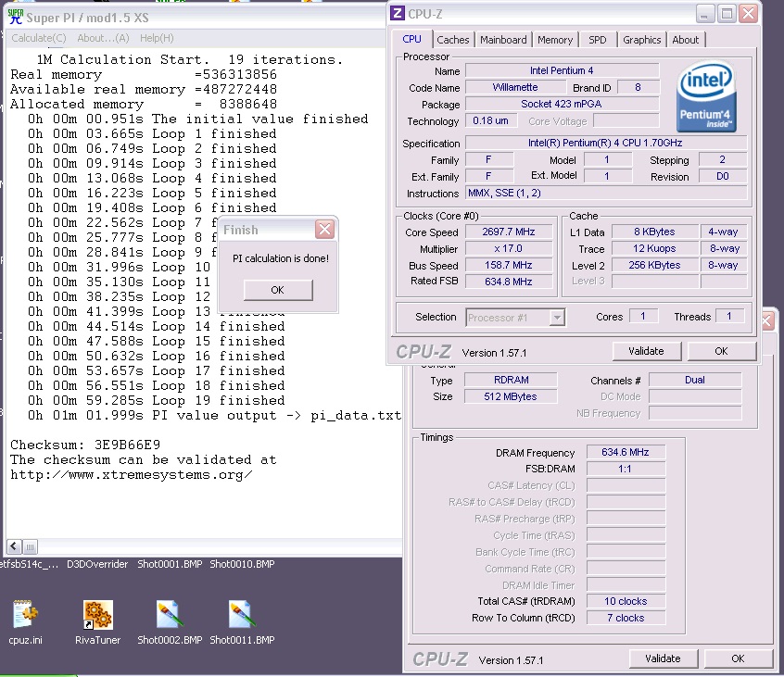Click Validate in the rear CPU-Z memory window
This screenshot has height=677, width=784.
(663, 658)
